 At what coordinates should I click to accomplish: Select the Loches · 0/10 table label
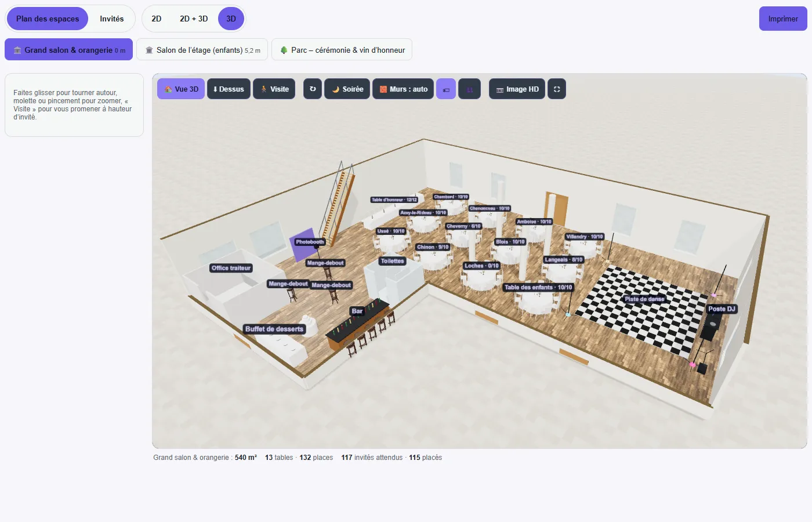click(481, 266)
